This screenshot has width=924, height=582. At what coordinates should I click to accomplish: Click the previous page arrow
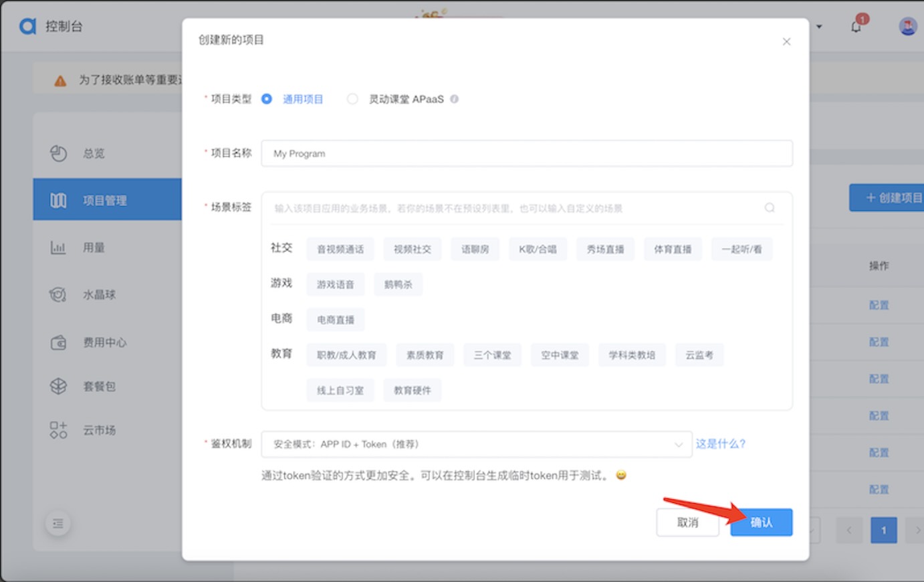click(849, 530)
